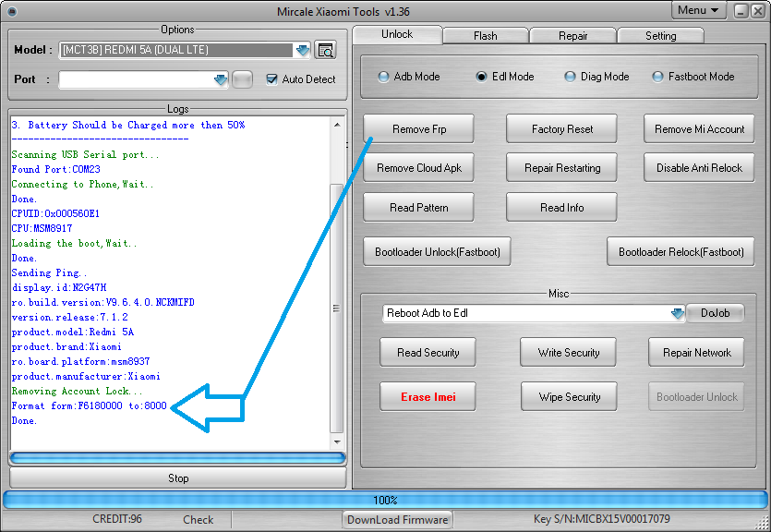Click the CREDIT:96 status text
Screen dimensions: 771x532
point(117,519)
